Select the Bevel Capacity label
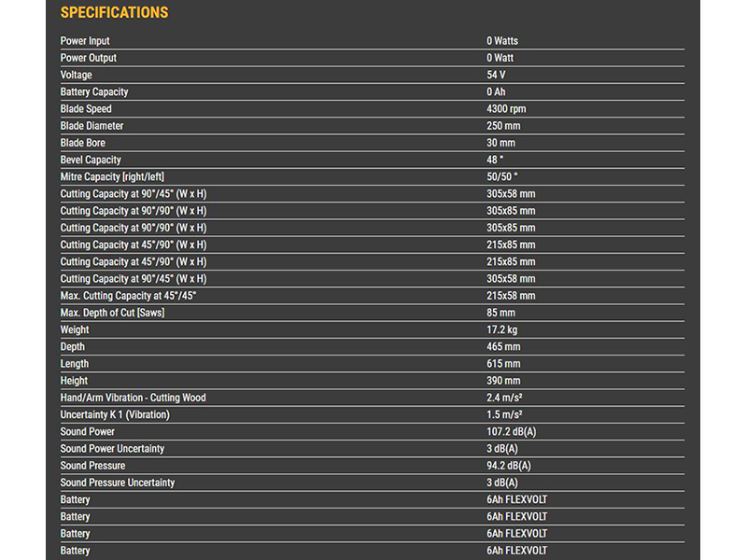This screenshot has height=560, width=747. click(91, 160)
